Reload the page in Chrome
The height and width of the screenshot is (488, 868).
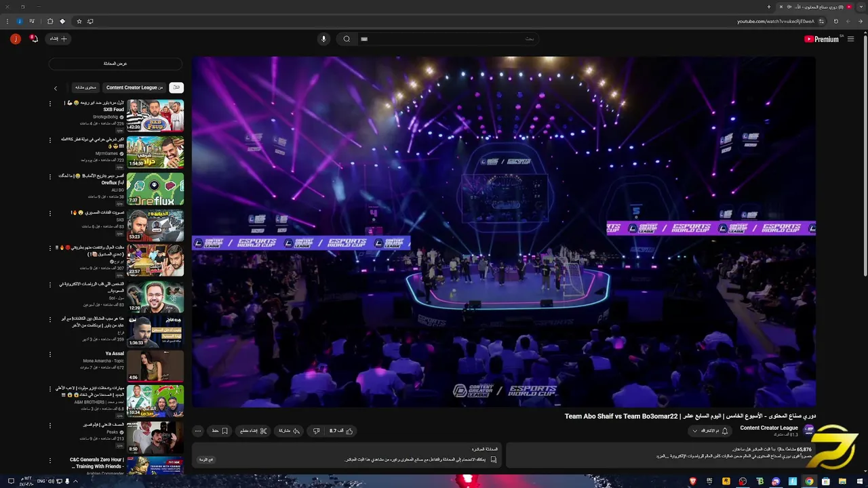click(x=836, y=21)
